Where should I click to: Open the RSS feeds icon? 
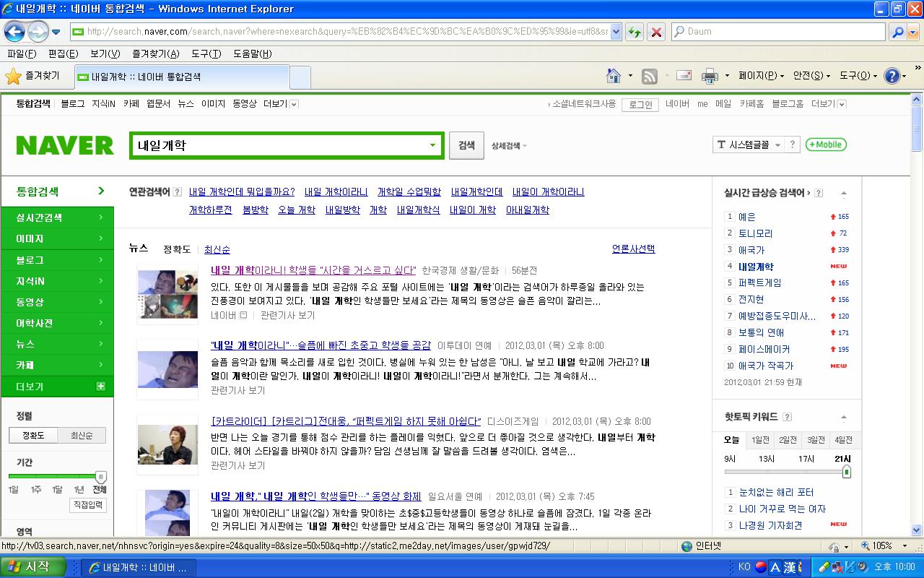tap(650, 76)
